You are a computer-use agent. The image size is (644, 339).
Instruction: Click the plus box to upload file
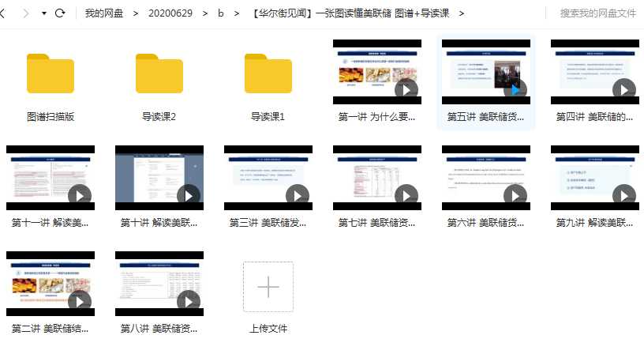click(268, 287)
